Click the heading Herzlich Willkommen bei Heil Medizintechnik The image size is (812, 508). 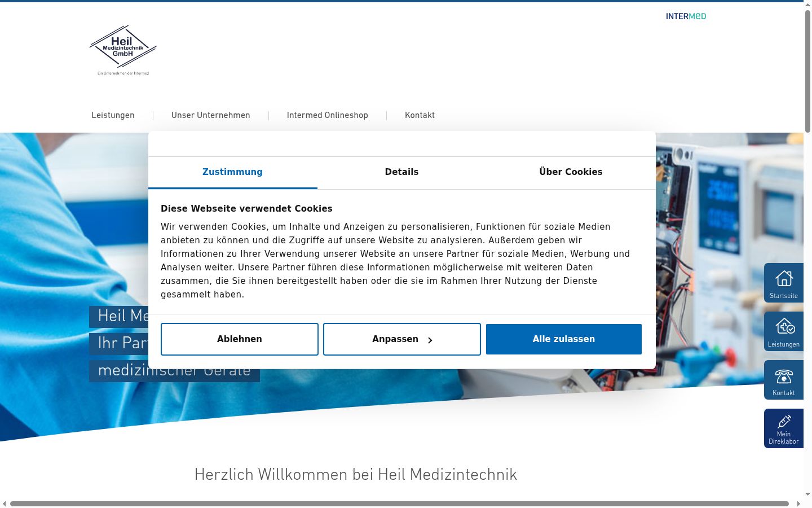click(x=356, y=475)
